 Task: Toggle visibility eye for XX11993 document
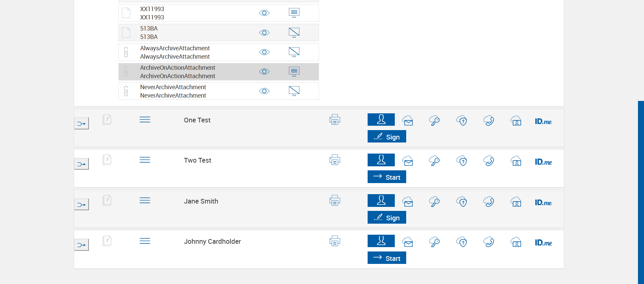tap(264, 13)
